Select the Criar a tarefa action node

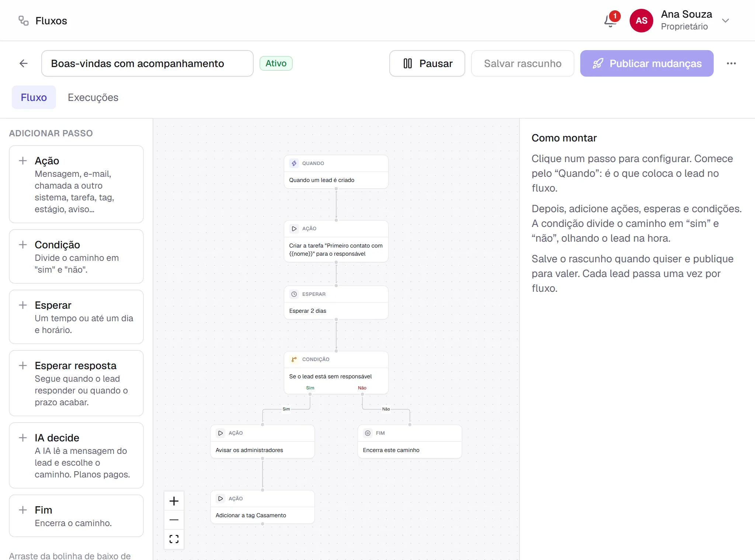[x=336, y=241]
